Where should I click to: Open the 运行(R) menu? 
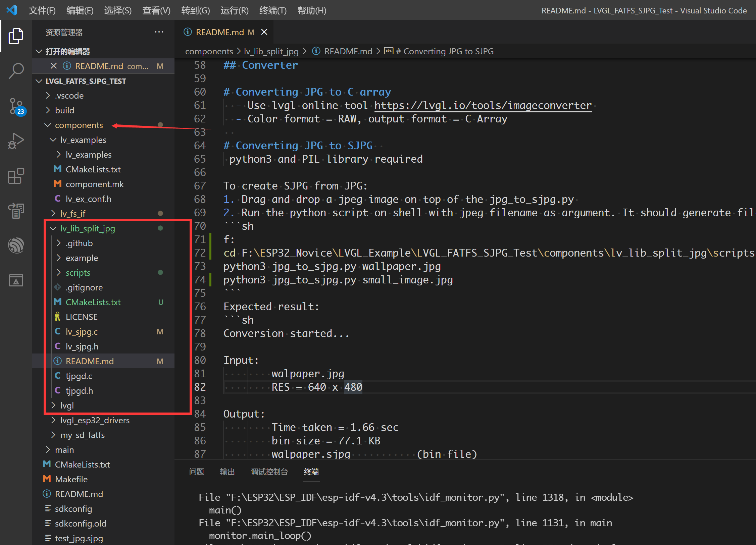[x=234, y=10]
